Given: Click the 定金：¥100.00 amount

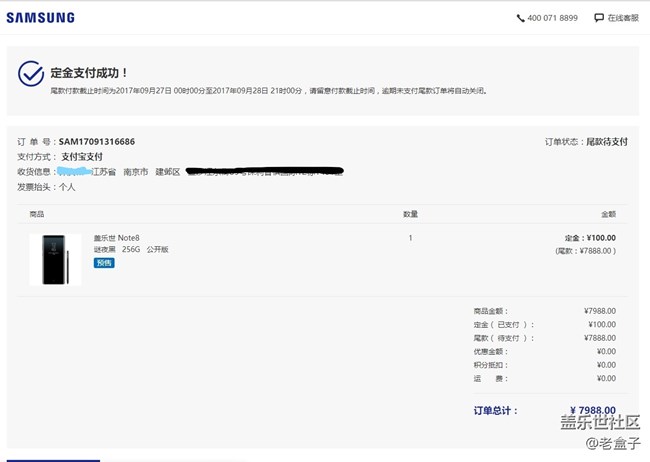Looking at the screenshot, I should point(590,238).
